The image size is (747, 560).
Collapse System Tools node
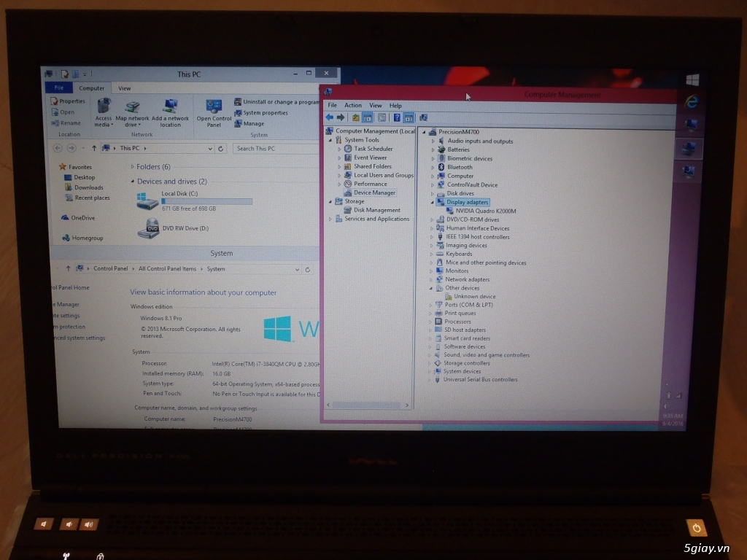[x=330, y=140]
